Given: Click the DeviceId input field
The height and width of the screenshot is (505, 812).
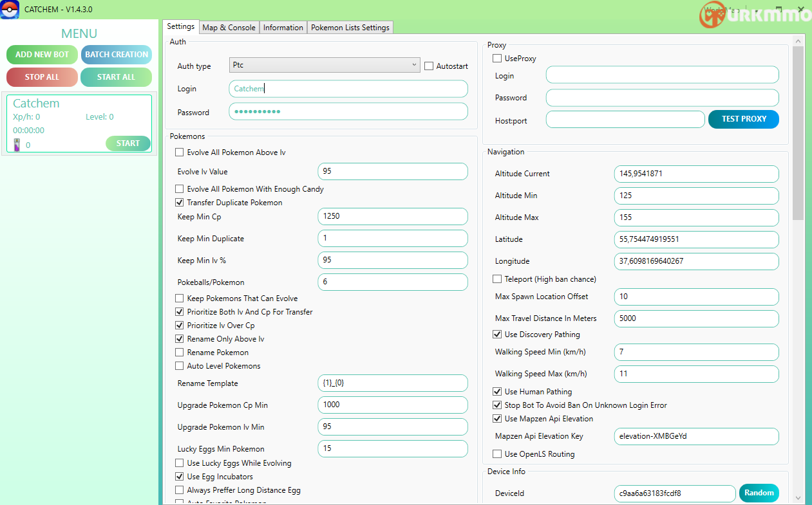Looking at the screenshot, I should tap(675, 493).
